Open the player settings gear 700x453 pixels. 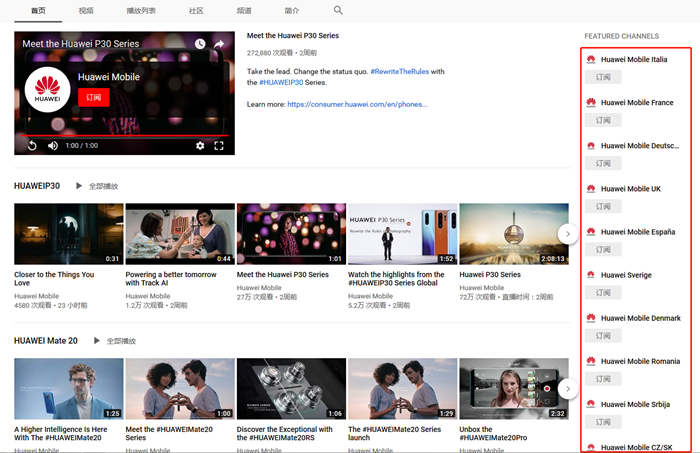[x=200, y=145]
